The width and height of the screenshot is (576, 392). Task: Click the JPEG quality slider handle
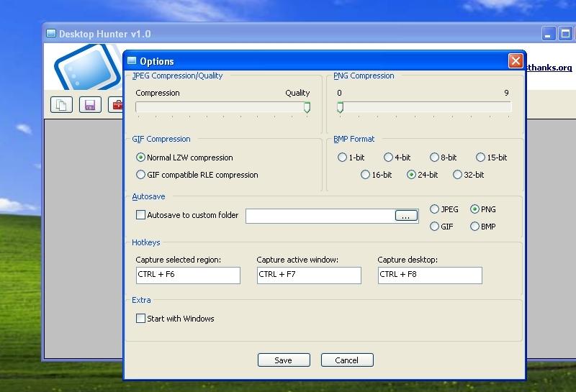tap(307, 108)
